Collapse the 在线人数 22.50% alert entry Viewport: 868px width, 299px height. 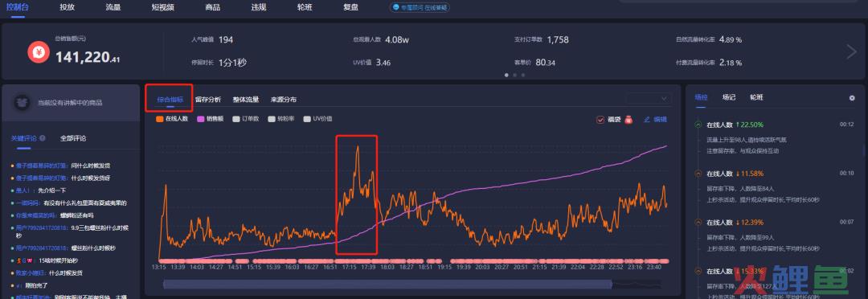[x=698, y=125]
